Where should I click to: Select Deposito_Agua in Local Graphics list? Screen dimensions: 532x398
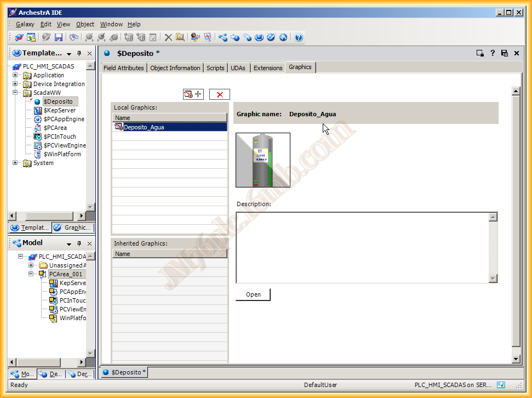(144, 127)
